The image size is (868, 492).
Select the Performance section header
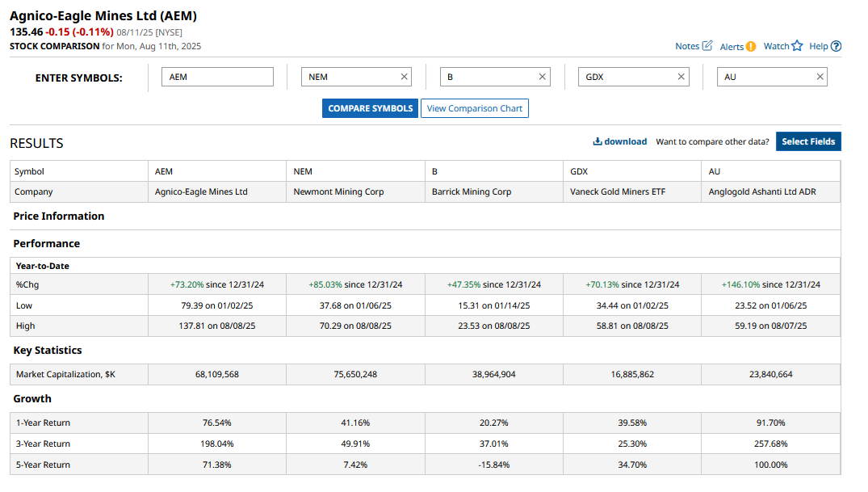point(47,244)
